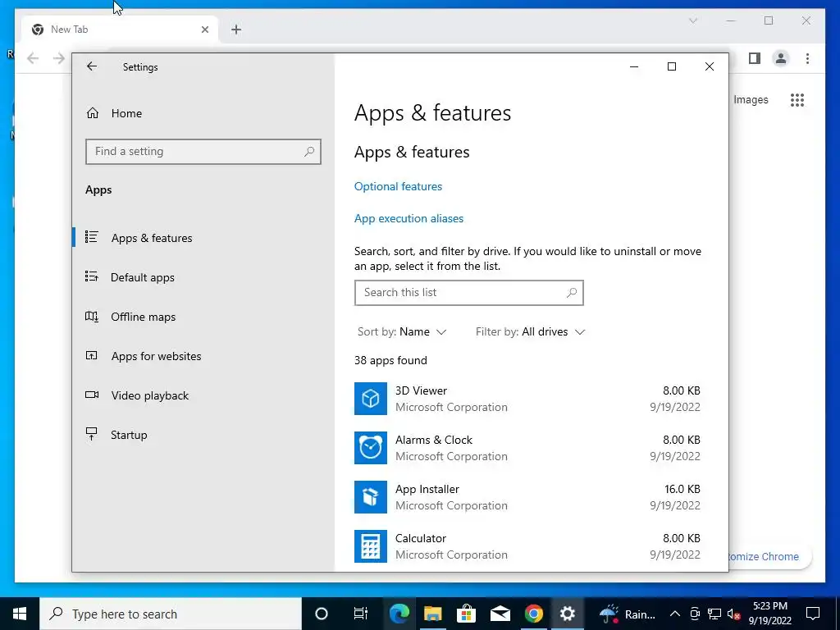Click Chrome forward navigation arrow
The image size is (840, 630).
coord(59,58)
